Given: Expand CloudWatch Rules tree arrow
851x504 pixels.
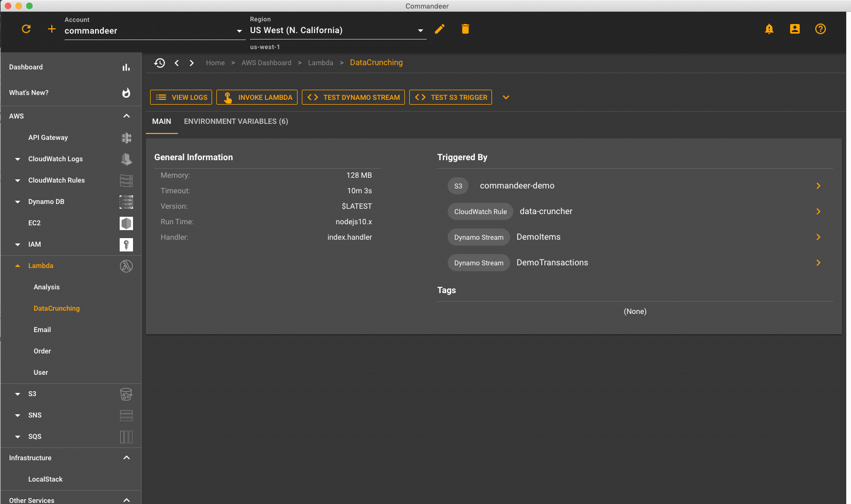Looking at the screenshot, I should (18, 180).
